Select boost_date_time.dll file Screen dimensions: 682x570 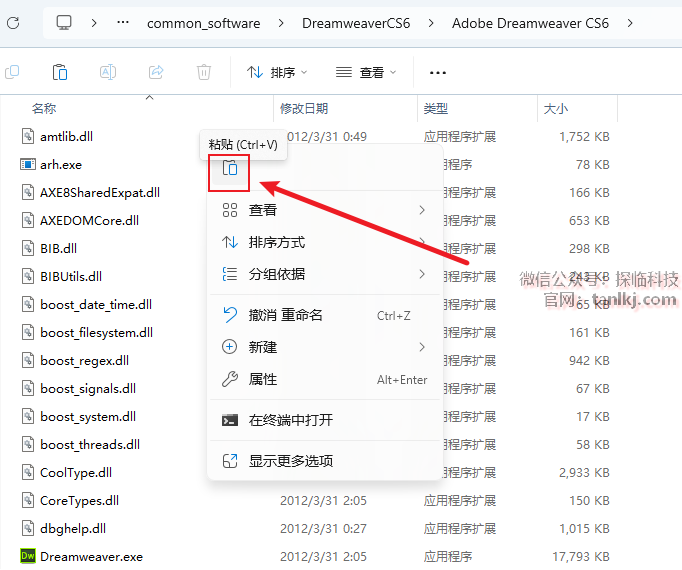[x=96, y=305]
